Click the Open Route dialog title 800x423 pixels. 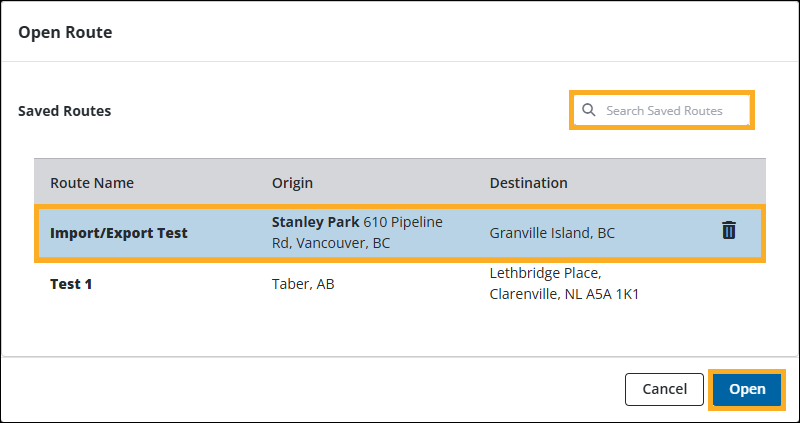pyautogui.click(x=65, y=33)
